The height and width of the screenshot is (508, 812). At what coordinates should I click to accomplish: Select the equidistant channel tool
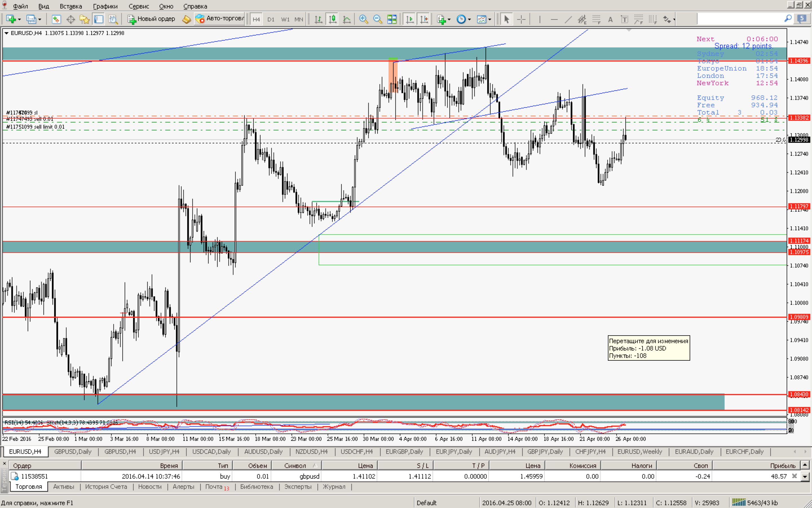[582, 19]
